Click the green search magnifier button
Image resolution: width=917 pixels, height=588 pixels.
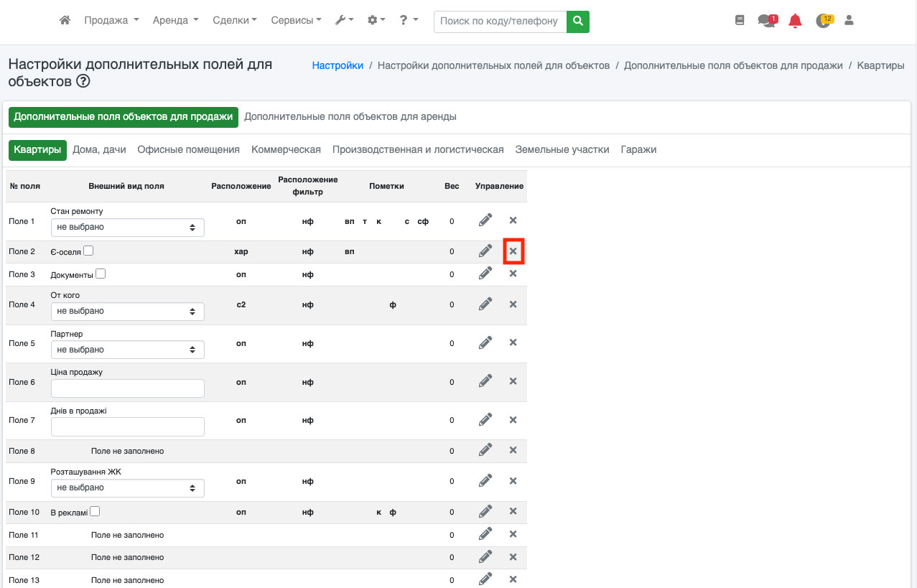577,22
